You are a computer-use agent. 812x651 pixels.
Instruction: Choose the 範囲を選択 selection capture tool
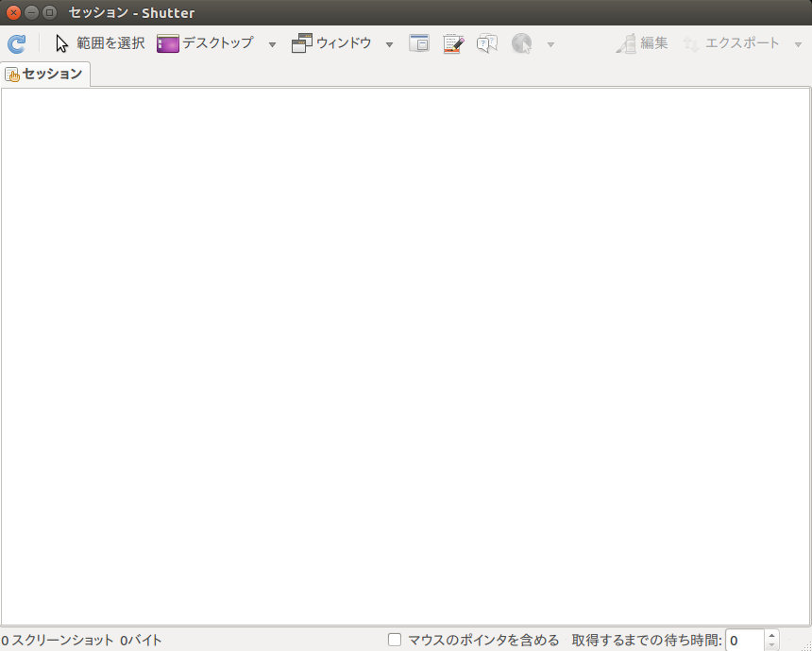tap(100, 43)
